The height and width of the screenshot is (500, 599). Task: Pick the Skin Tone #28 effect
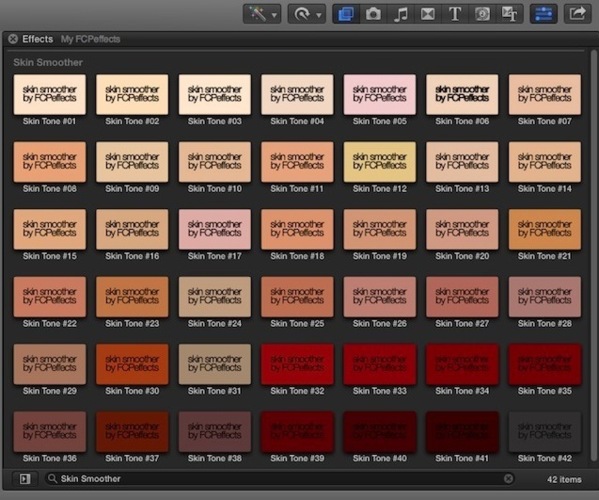coord(545,297)
